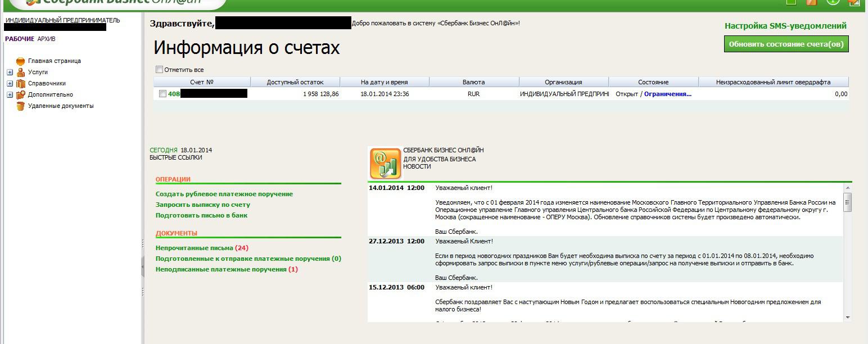Click the СЕГОДНЯ 18.01.2014 date label
868x344 pixels.
pyautogui.click(x=181, y=150)
